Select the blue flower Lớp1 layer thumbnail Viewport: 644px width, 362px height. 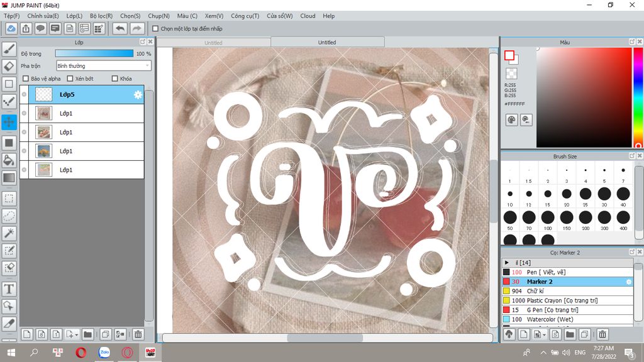(x=43, y=151)
